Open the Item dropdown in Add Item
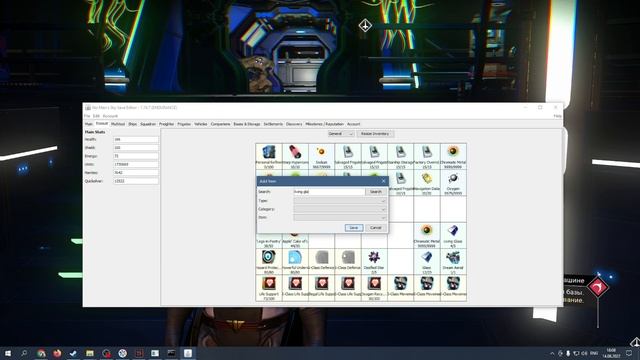The width and height of the screenshot is (640, 360). pos(340,217)
